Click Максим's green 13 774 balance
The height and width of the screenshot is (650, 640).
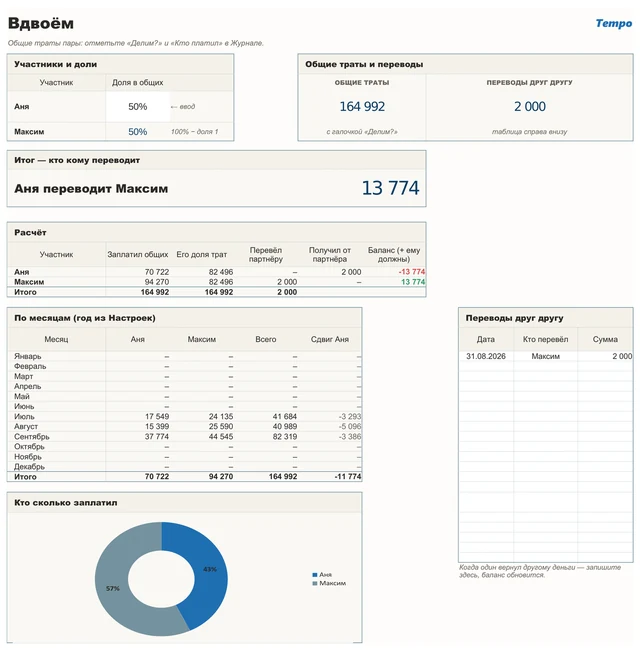point(413,282)
